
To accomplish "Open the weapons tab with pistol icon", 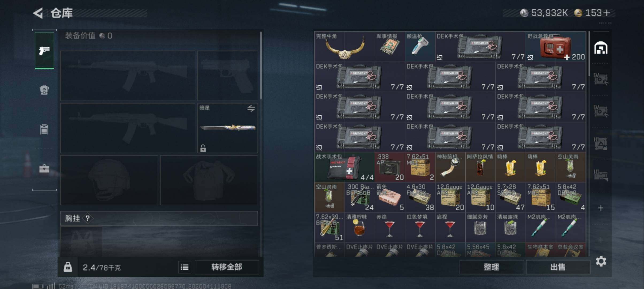I will point(44,50).
